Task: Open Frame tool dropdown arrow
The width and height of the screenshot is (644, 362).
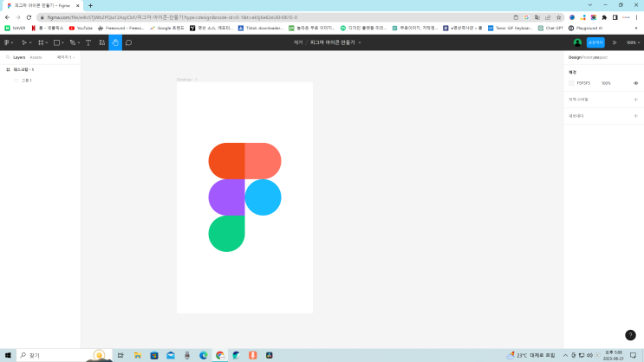Action: [47, 43]
